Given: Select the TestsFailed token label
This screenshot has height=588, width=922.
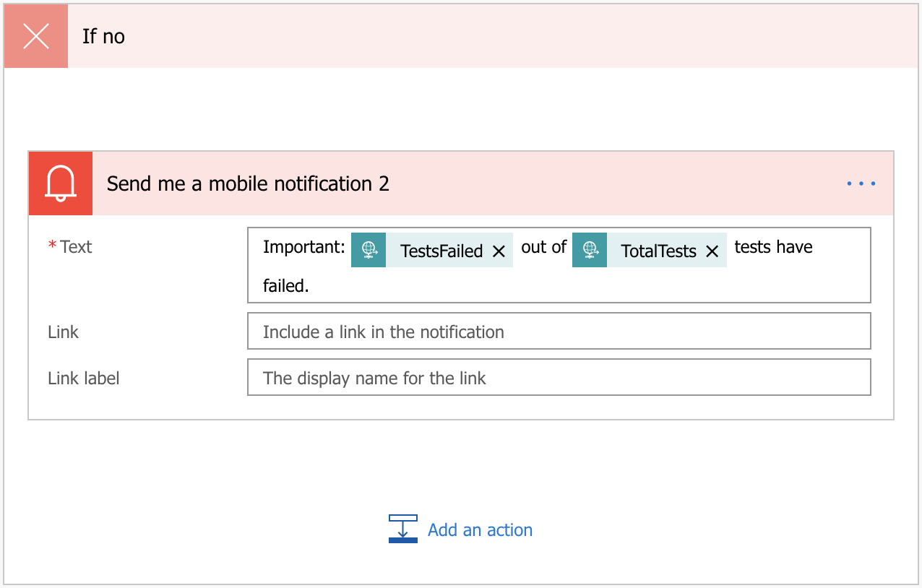Looking at the screenshot, I should [441, 251].
